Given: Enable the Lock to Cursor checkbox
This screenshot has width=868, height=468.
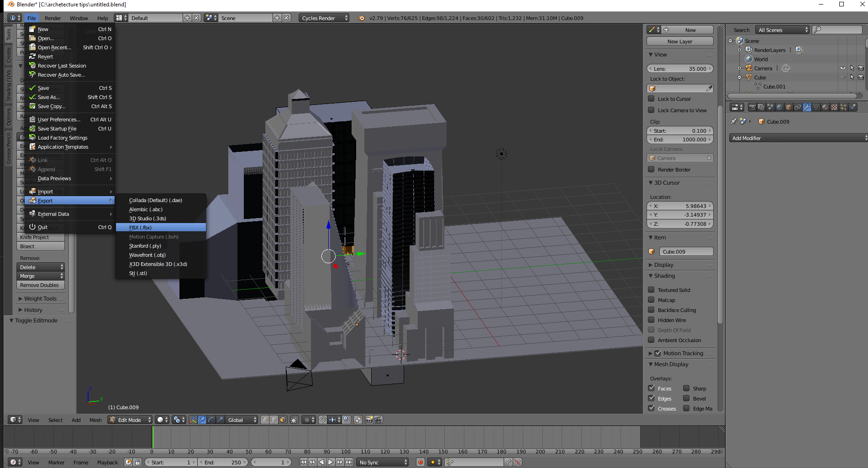Looking at the screenshot, I should click(651, 99).
